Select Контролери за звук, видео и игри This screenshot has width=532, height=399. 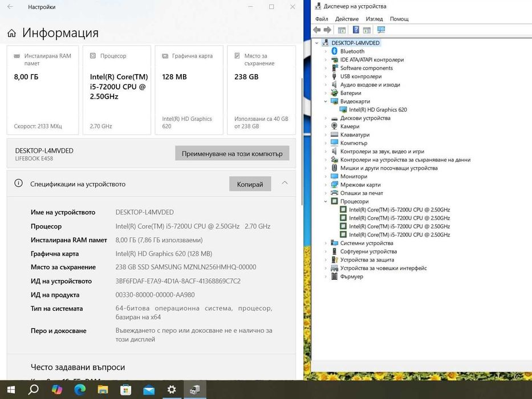382,151
